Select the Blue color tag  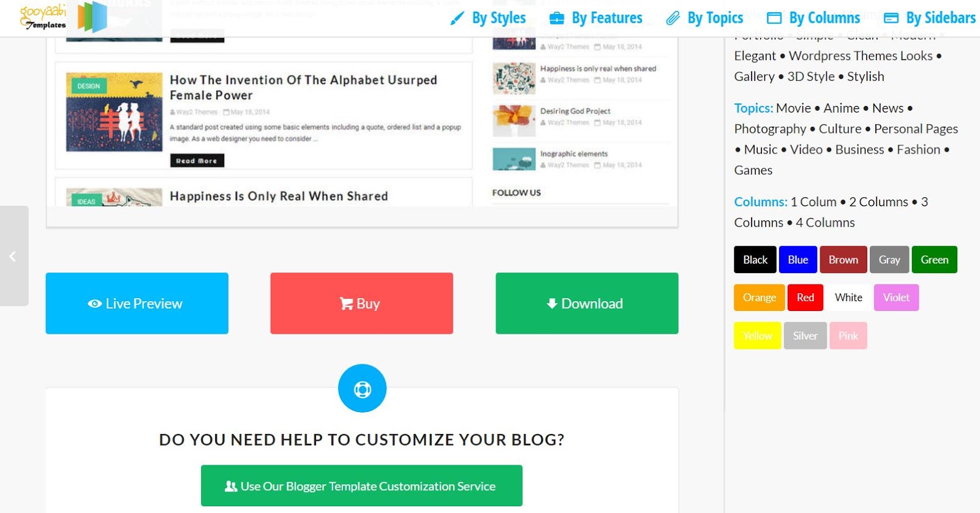797,260
